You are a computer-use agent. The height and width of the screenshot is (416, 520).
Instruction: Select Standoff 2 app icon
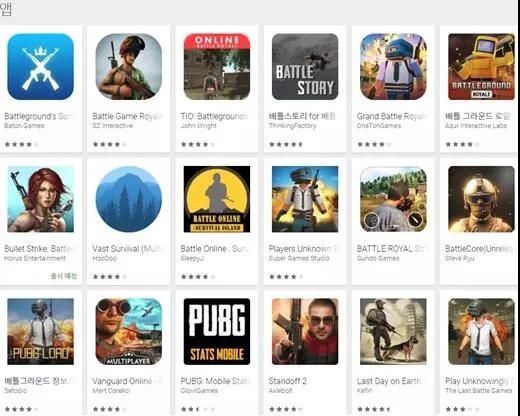[x=305, y=331]
